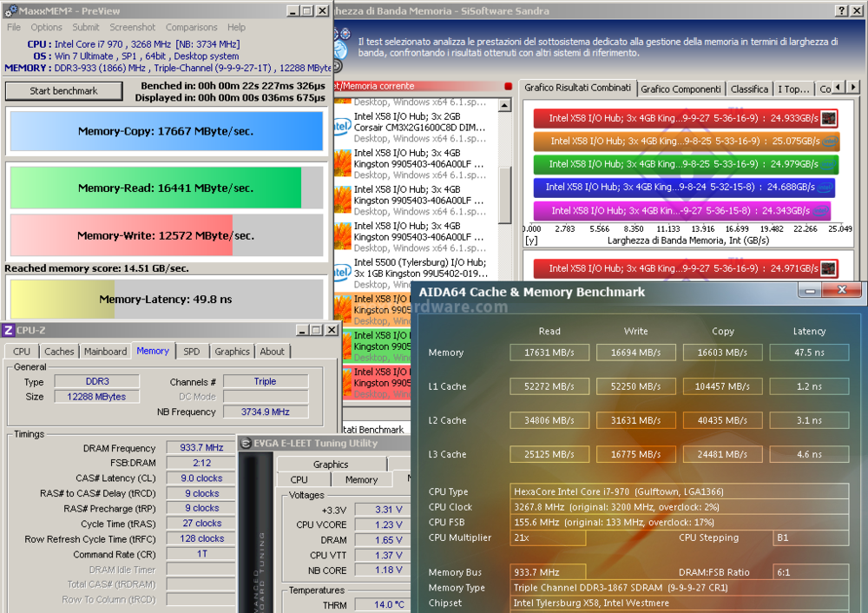Switch to the CPU tab in CPU-Z
The height and width of the screenshot is (613, 868).
tap(22, 352)
